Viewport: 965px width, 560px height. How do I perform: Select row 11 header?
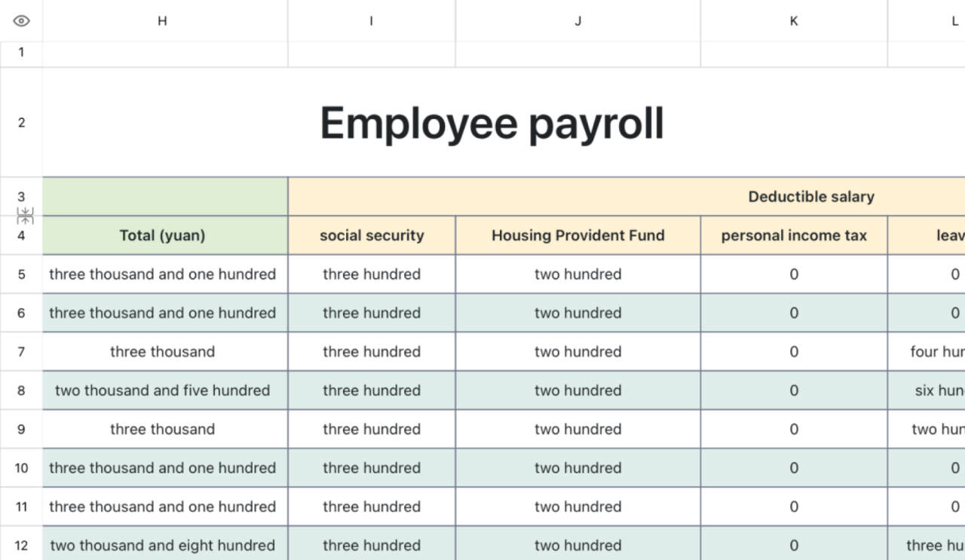(21, 506)
